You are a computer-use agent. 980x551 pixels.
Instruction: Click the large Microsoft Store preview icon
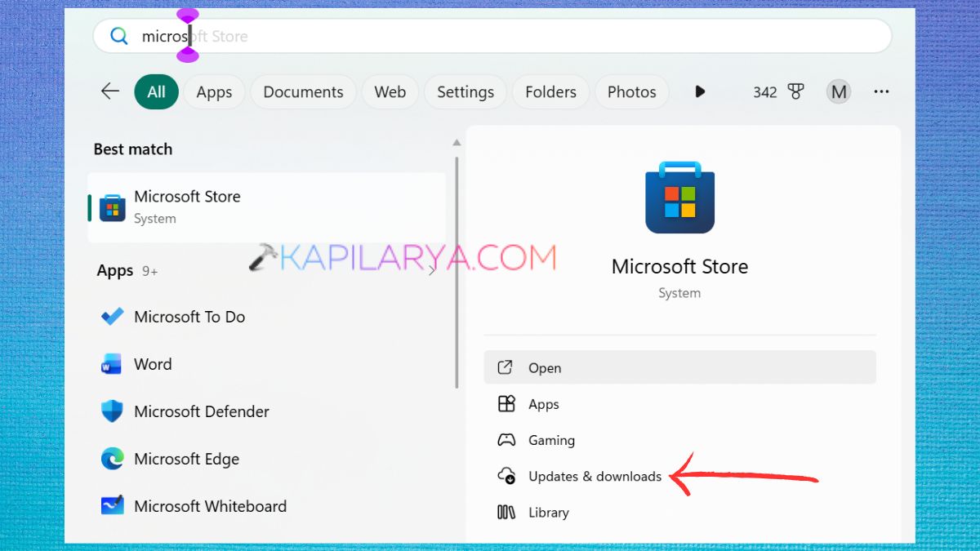[x=679, y=198]
